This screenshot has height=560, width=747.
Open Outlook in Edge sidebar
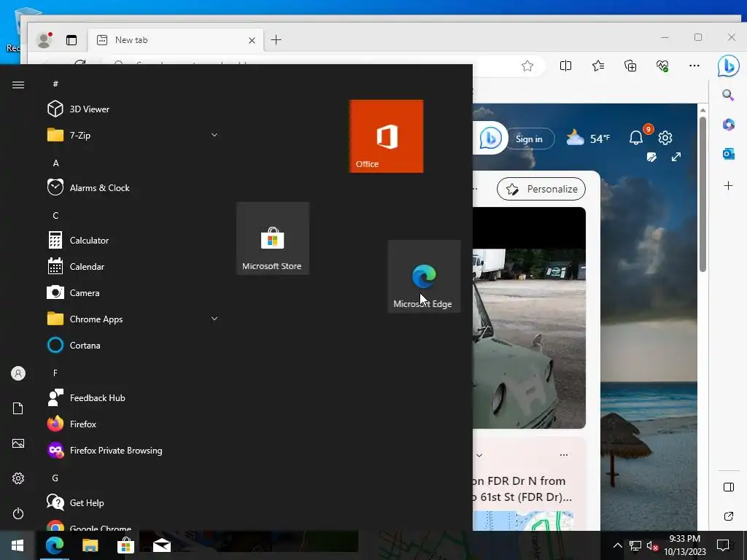pyautogui.click(x=729, y=154)
